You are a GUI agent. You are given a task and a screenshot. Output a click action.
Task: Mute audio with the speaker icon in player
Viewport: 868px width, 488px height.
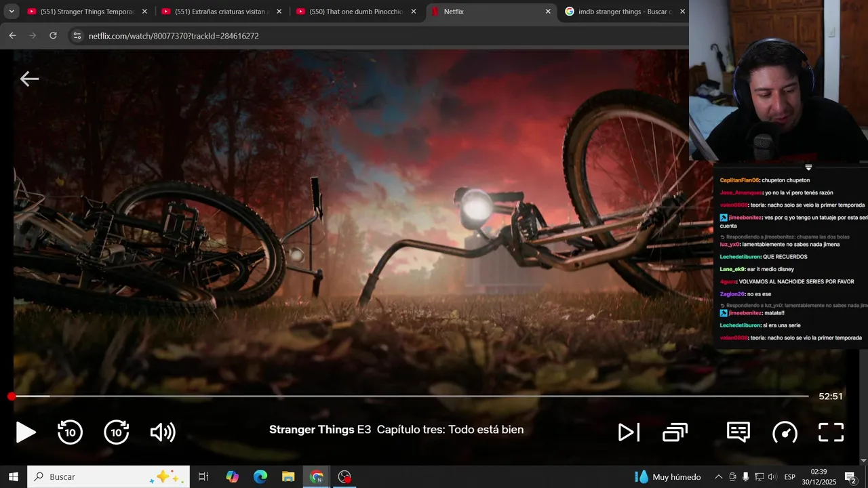163,432
